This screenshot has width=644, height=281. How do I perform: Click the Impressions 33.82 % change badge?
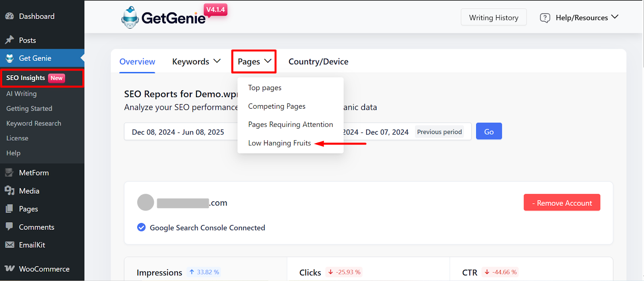pyautogui.click(x=204, y=272)
